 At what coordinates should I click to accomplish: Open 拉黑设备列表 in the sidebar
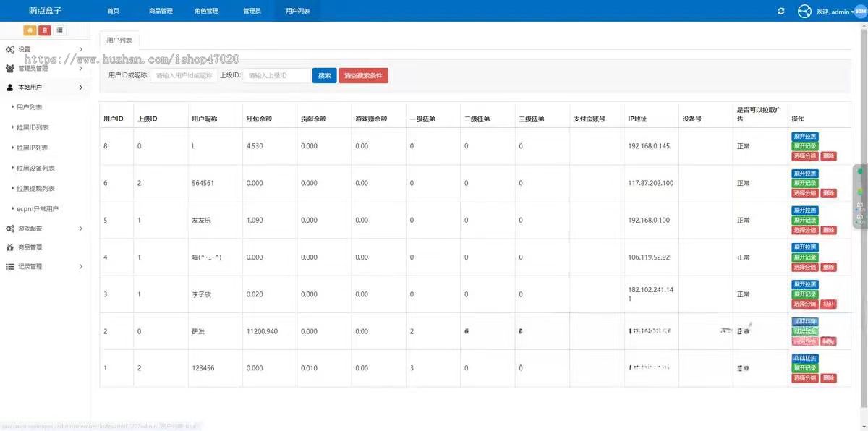[x=35, y=168]
